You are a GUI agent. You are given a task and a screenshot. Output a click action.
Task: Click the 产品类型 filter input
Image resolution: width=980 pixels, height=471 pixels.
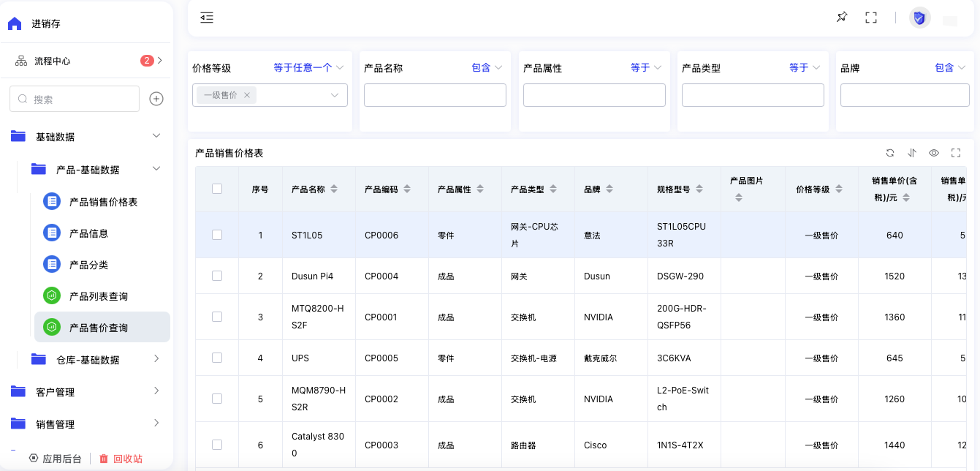pos(753,95)
